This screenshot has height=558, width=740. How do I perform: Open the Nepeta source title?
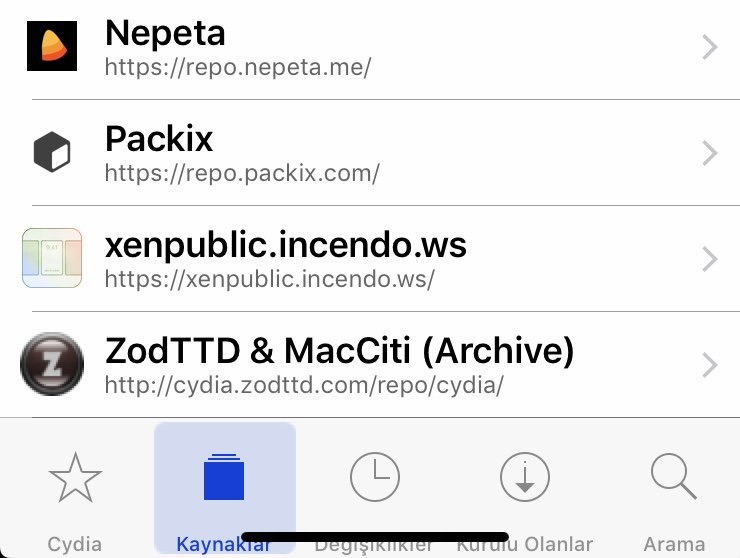tap(165, 34)
